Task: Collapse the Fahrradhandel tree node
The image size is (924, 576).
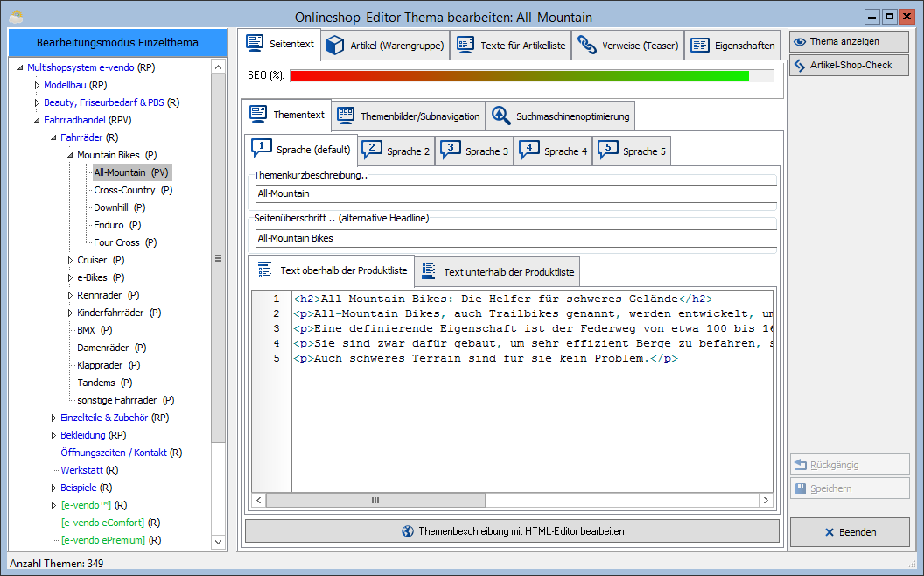Action: pos(37,120)
